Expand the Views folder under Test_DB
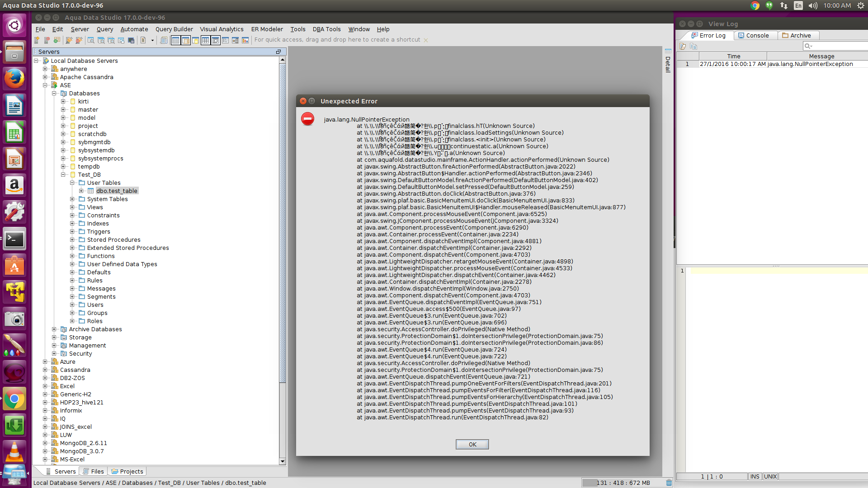 pos(72,207)
